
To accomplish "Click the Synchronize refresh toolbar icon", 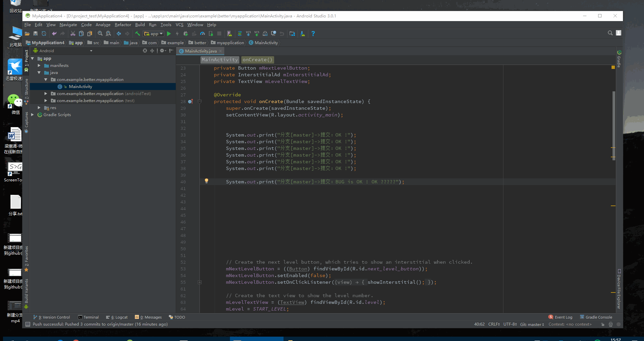I will pyautogui.click(x=44, y=34).
